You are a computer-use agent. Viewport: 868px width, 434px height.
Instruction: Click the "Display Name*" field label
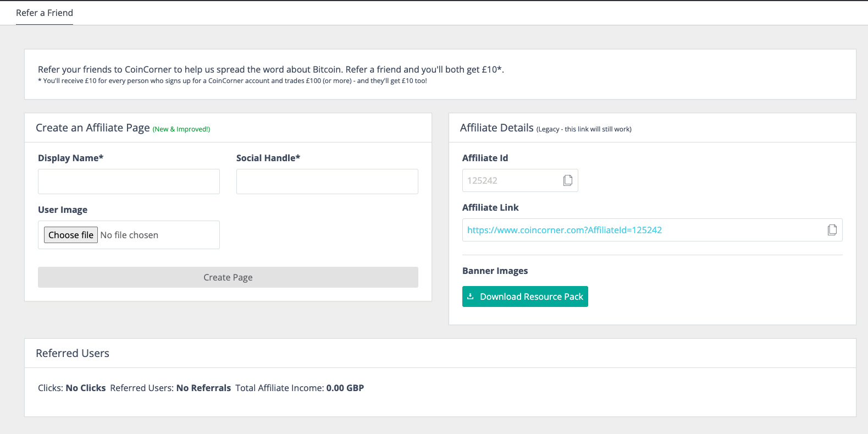[x=70, y=158]
